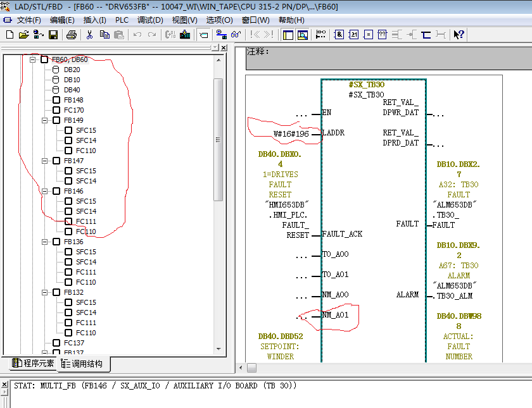The height and width of the screenshot is (408, 532).
Task: Click the Cut scissors icon
Action: [90, 35]
